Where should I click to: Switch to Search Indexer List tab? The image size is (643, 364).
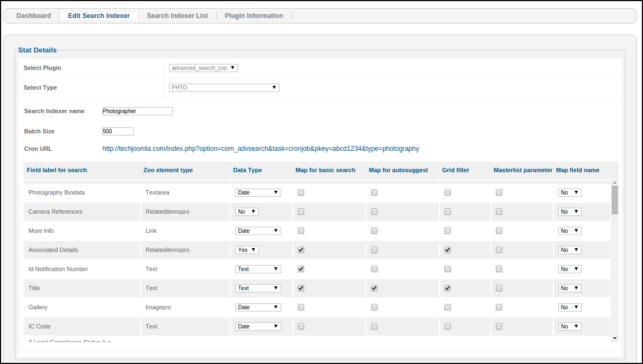[x=177, y=16]
